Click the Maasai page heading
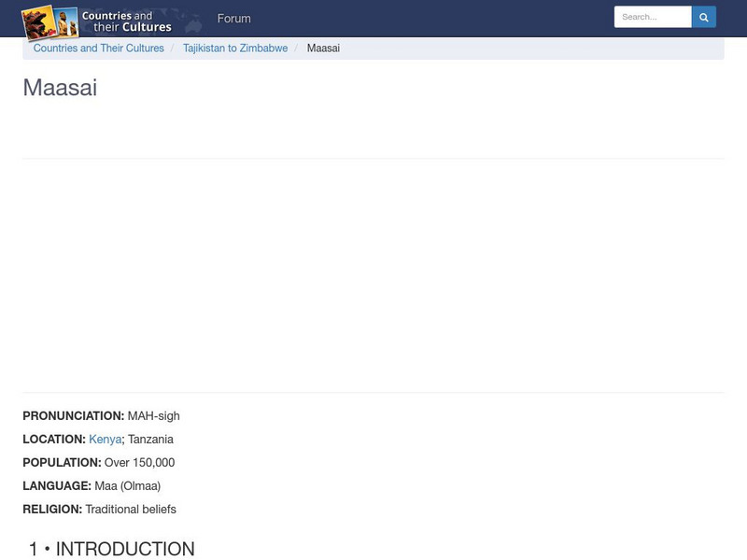Image resolution: width=747 pixels, height=560 pixels. click(60, 88)
